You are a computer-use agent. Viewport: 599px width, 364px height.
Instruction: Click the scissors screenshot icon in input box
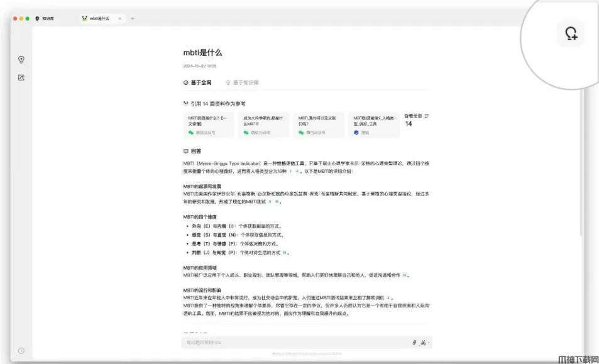click(423, 342)
